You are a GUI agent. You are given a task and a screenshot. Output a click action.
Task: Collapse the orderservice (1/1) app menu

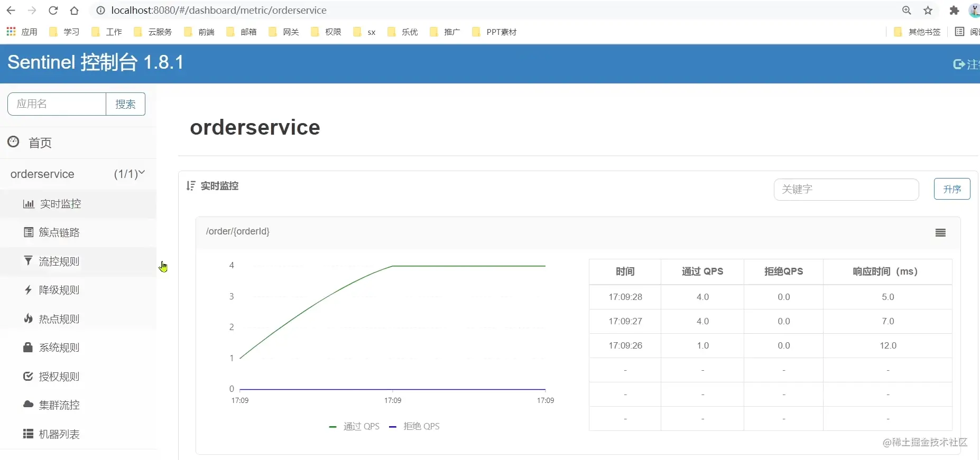click(x=78, y=174)
